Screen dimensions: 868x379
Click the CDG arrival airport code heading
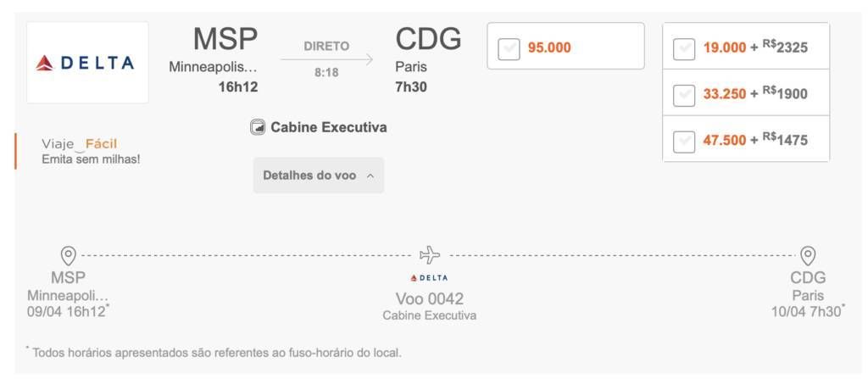[x=428, y=39]
